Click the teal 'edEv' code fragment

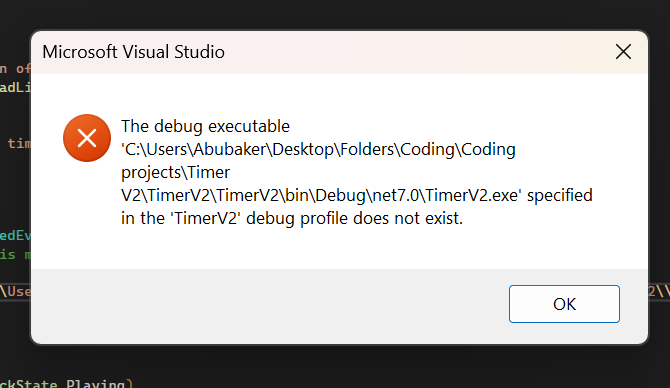(15, 235)
